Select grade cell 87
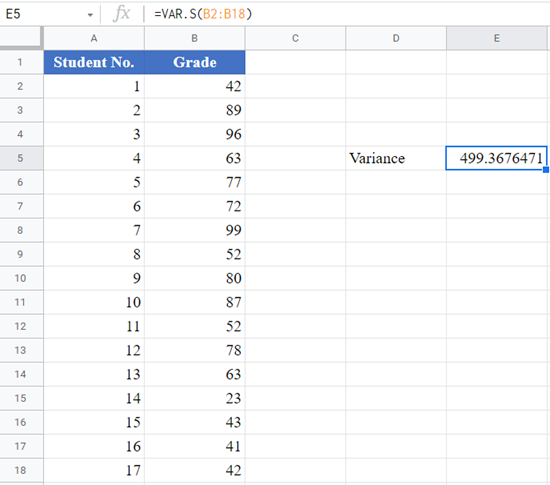550x485 pixels. pos(195,302)
